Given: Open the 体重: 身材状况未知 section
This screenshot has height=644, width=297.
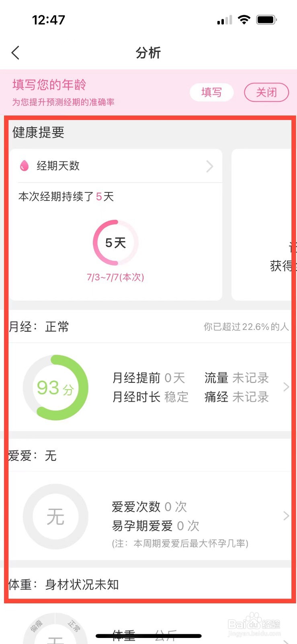Looking at the screenshot, I should point(63,584).
